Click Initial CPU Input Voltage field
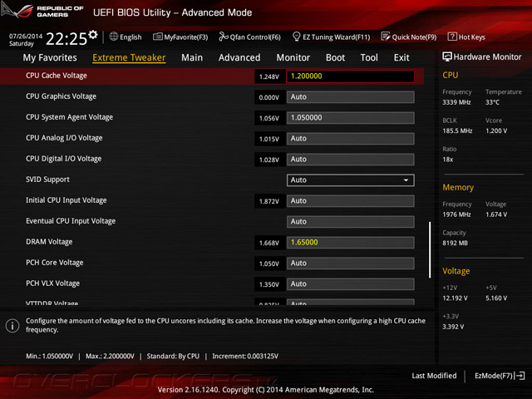Screen dimensions: 532x399 click(351, 201)
